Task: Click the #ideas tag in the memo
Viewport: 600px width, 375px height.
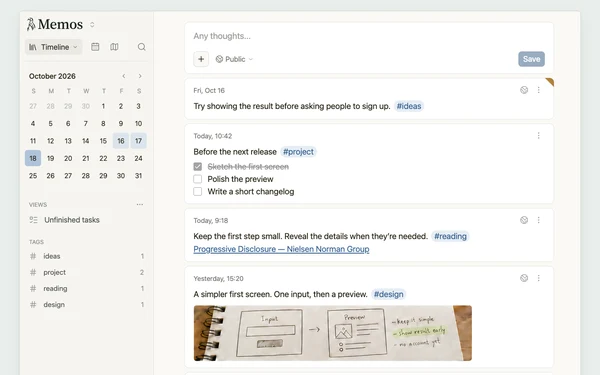Action: click(x=409, y=106)
